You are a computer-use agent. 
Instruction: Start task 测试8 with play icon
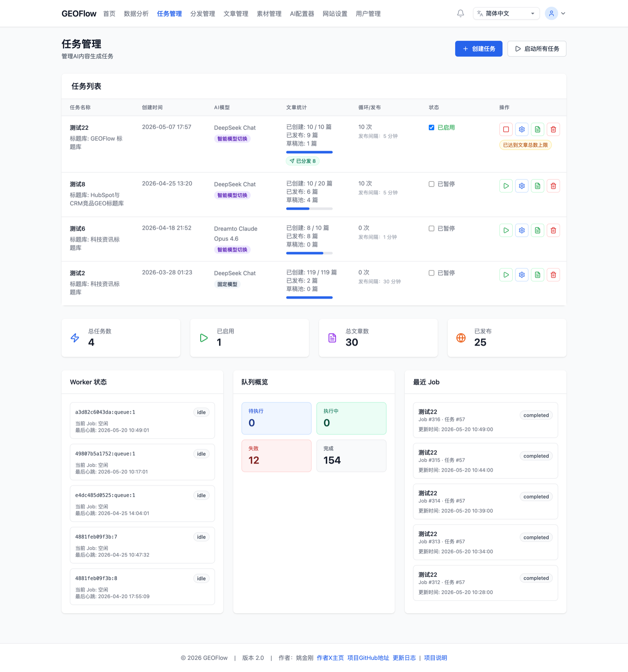click(x=506, y=186)
